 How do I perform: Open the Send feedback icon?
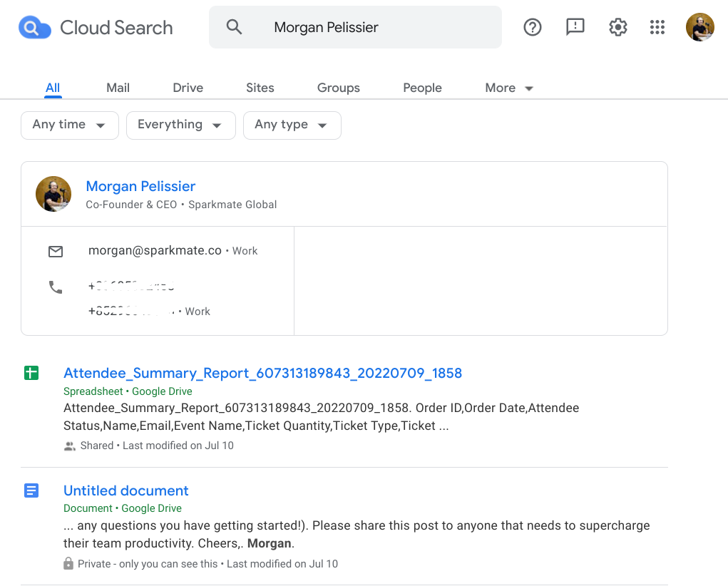click(575, 27)
